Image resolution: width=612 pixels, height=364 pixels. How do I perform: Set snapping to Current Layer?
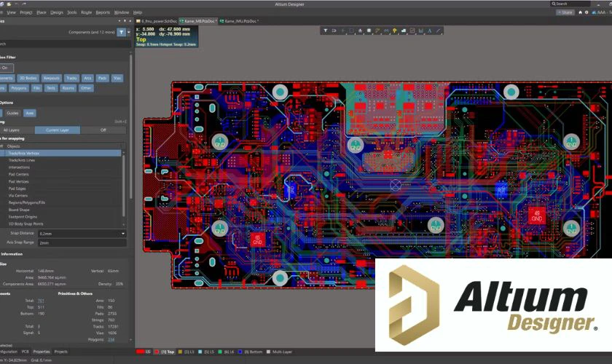click(58, 130)
